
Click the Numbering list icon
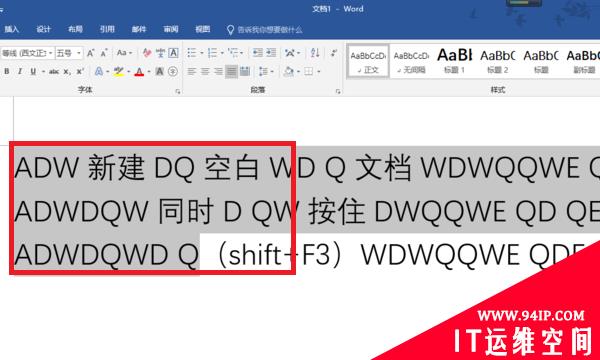212,53
